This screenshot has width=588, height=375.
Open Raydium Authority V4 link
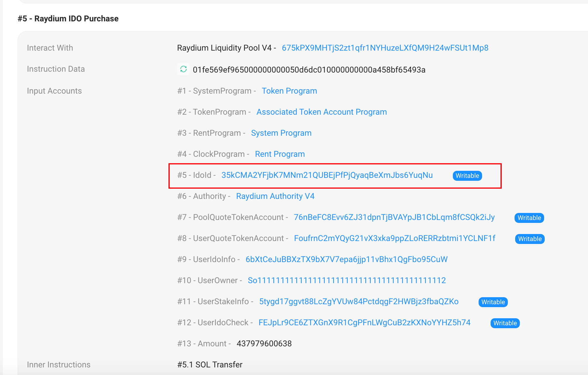click(275, 196)
